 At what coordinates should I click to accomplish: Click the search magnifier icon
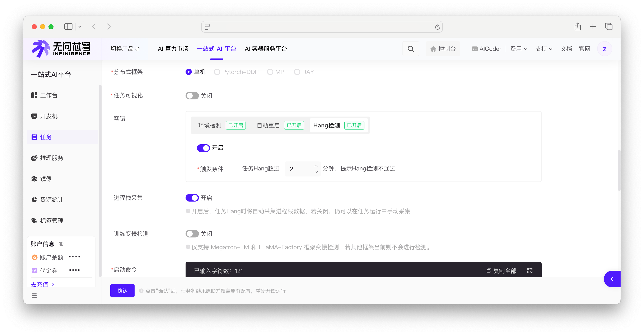tap(411, 49)
